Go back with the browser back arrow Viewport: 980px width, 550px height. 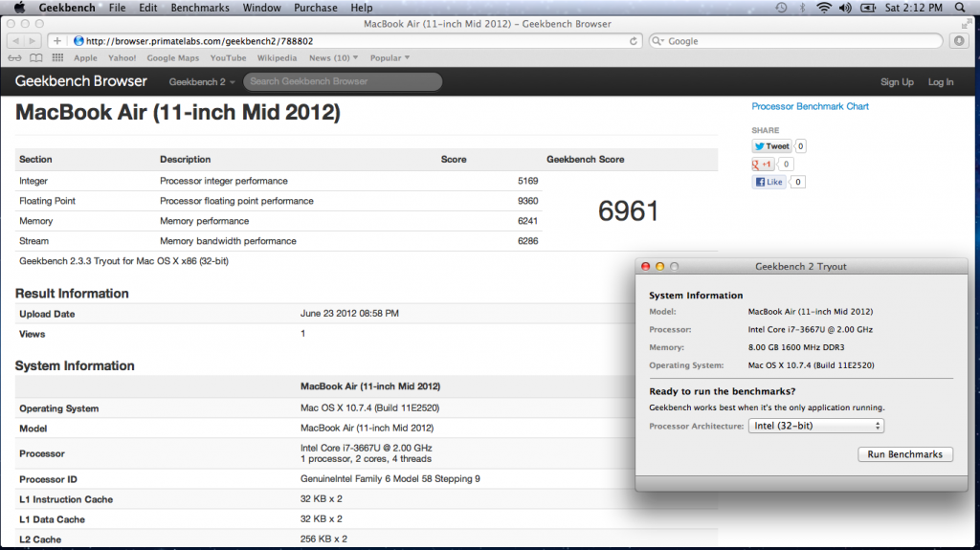coord(15,40)
